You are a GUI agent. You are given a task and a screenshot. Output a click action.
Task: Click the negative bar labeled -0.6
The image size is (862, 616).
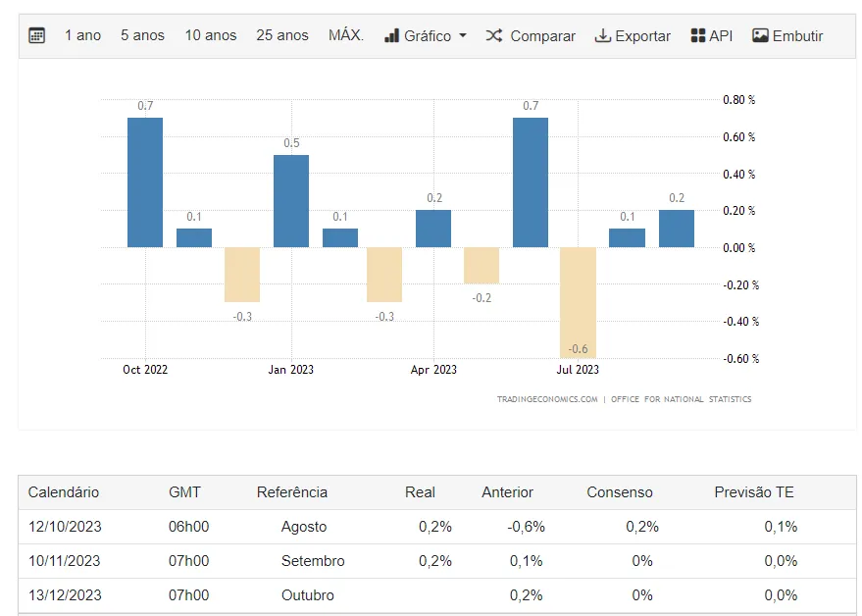579,302
